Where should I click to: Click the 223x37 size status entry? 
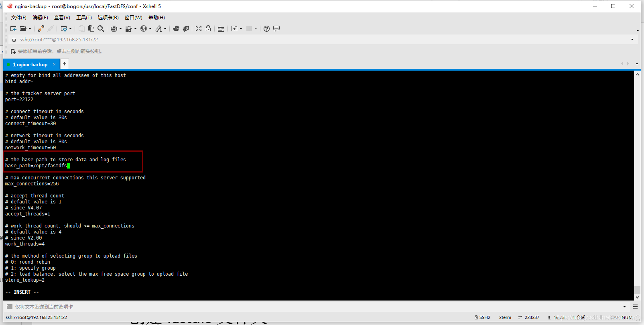tap(529, 317)
